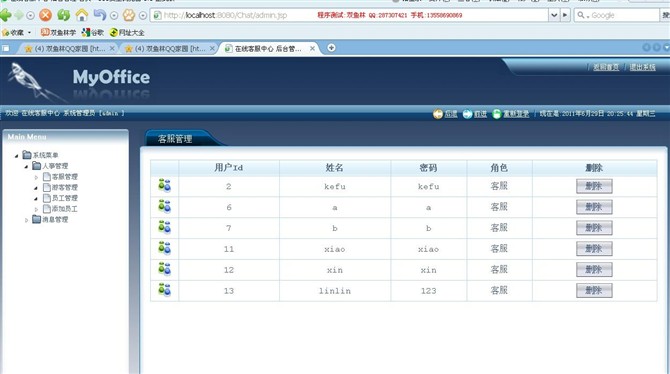
Task: Click the user icon in the xiao row
Action: coord(165,248)
